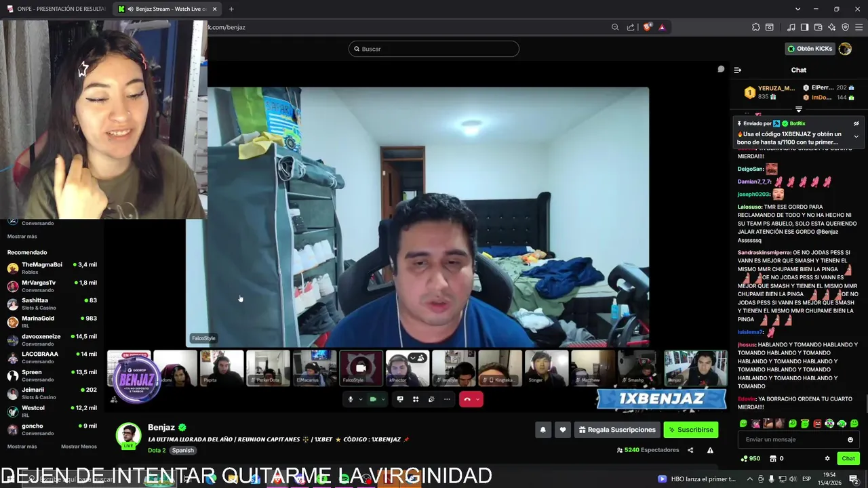This screenshot has width=868, height=488.
Task: Click the music note media control icon
Action: tap(791, 27)
